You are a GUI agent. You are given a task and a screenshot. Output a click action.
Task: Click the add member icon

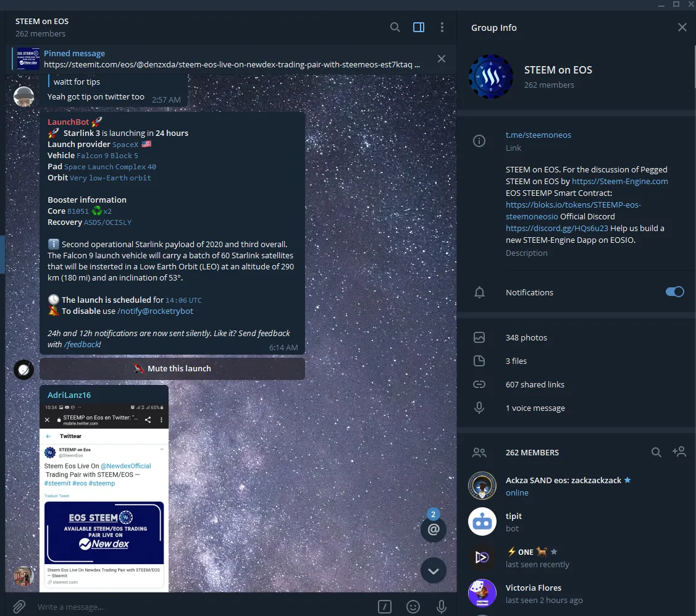(x=679, y=452)
